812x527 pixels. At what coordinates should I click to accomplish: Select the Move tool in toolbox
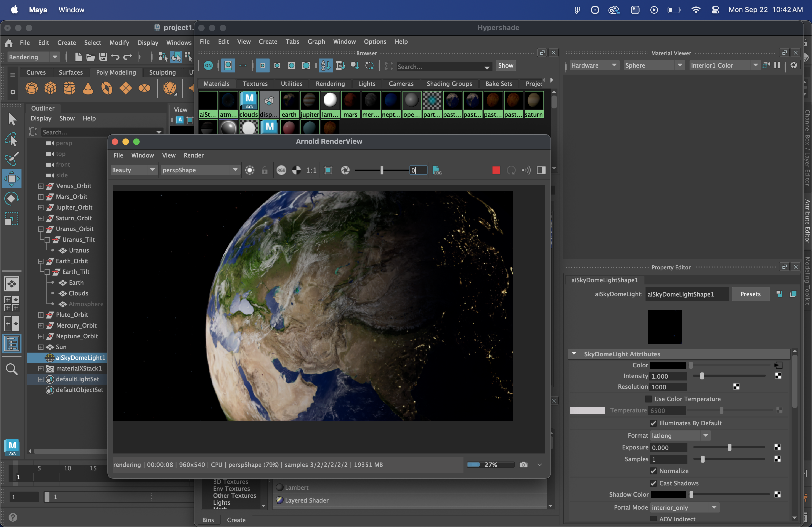[12, 179]
